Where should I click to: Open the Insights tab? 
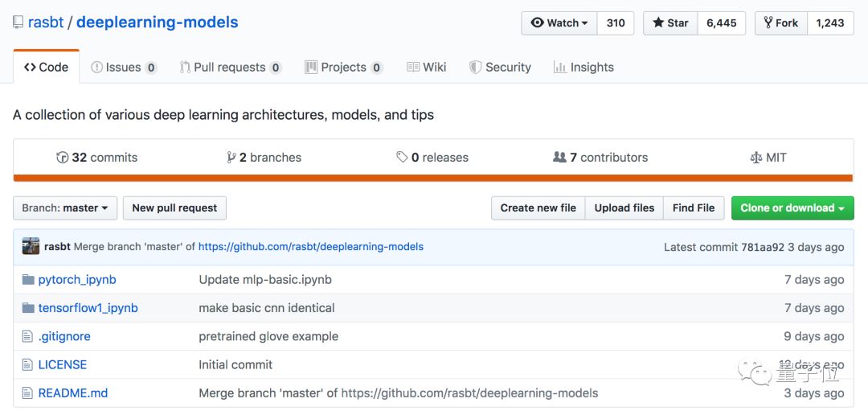pyautogui.click(x=583, y=68)
